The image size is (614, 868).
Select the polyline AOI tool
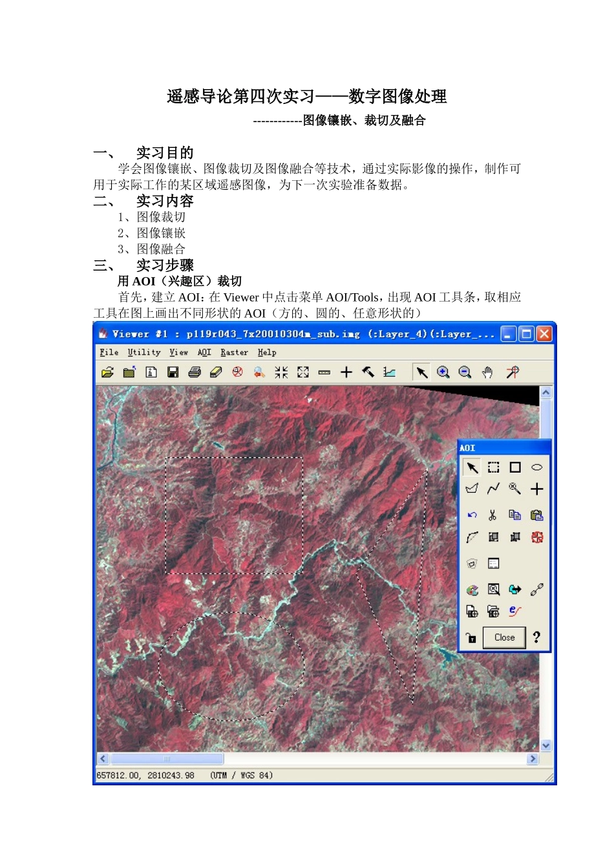[494, 489]
